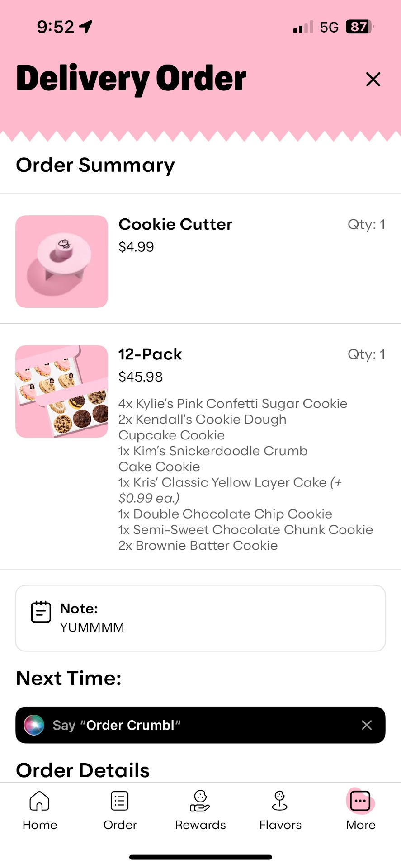Image resolution: width=401 pixels, height=868 pixels.
Task: Select the Cookie Cutter item title
Action: (175, 224)
